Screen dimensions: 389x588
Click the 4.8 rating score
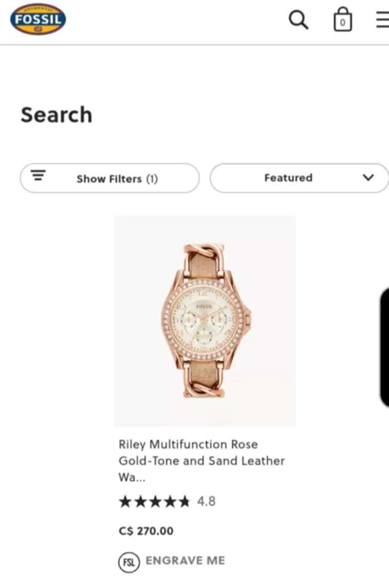point(206,502)
